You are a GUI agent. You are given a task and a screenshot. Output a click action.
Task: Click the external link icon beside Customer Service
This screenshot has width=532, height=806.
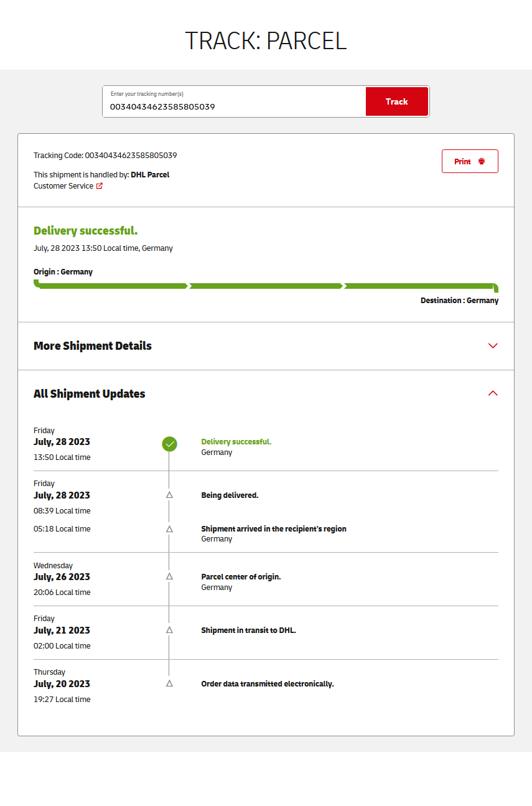point(100,186)
